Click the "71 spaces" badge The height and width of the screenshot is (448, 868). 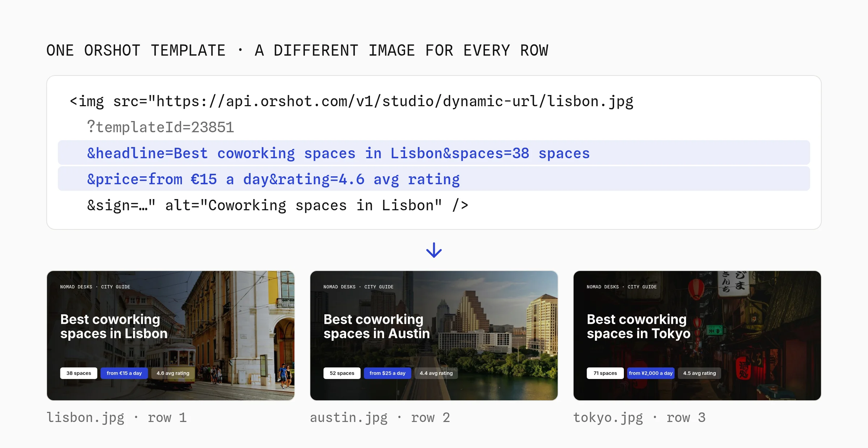click(x=605, y=373)
